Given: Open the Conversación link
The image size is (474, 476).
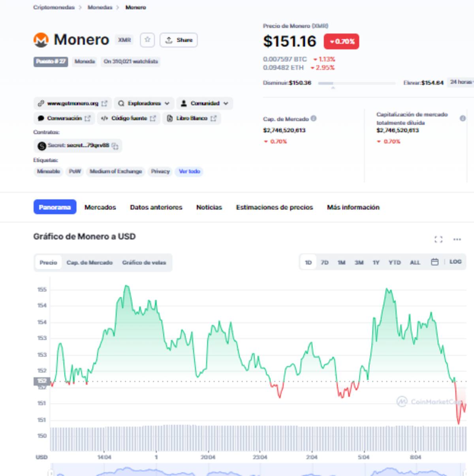Looking at the screenshot, I should click(x=64, y=118).
